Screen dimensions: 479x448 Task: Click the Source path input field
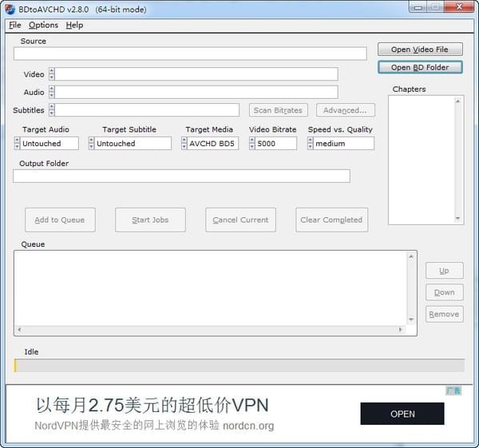point(190,54)
